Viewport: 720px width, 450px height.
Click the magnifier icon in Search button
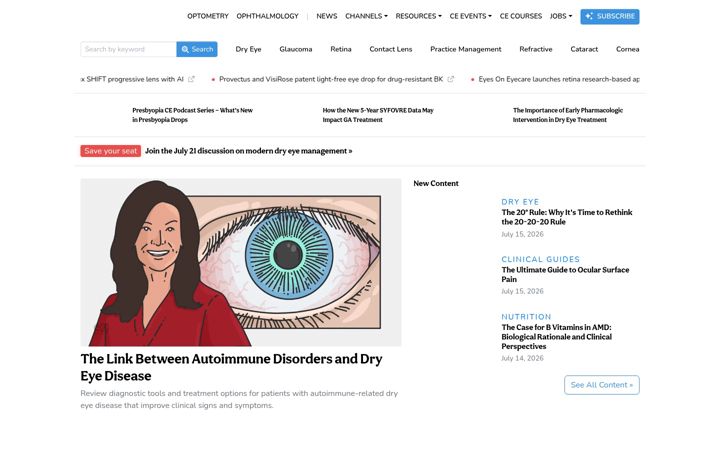185,49
